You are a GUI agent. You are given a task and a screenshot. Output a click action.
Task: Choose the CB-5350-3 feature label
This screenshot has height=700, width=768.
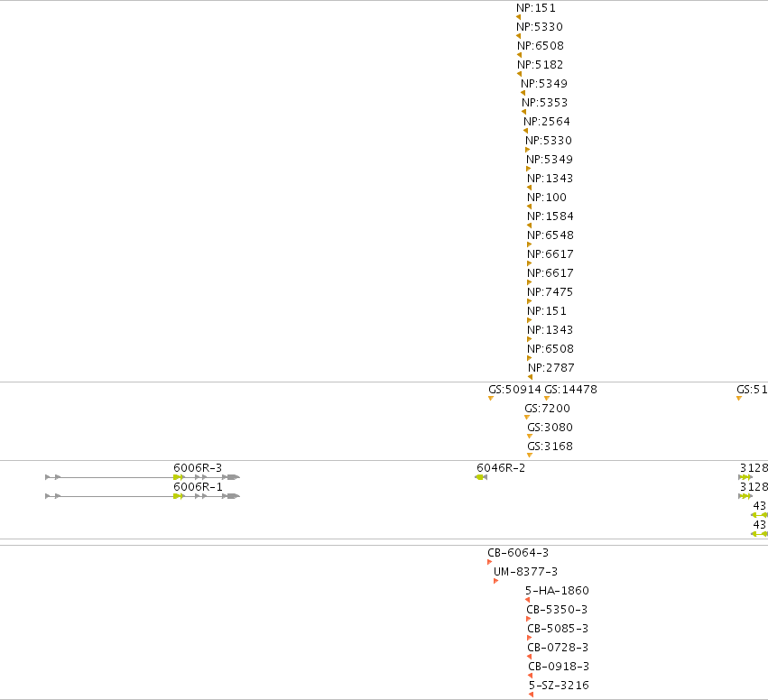[557, 610]
